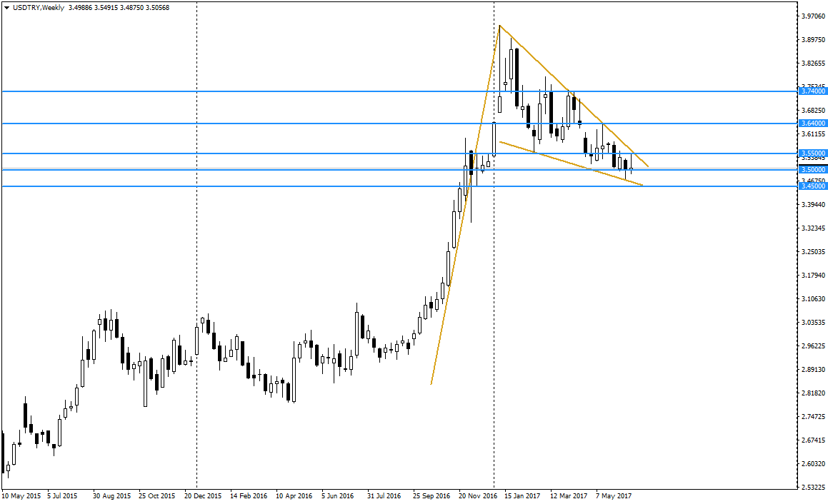Click the 3.25035 price axis label

812,252
